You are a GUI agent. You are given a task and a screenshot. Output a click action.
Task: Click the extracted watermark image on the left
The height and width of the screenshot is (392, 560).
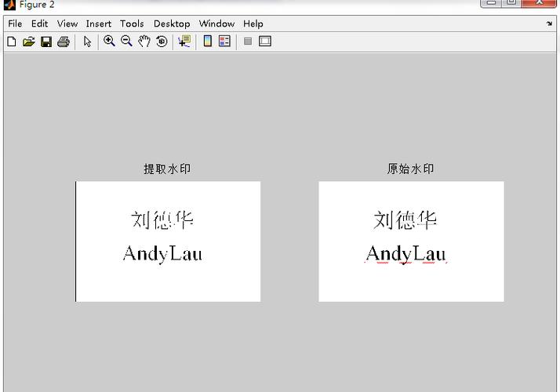click(x=168, y=241)
